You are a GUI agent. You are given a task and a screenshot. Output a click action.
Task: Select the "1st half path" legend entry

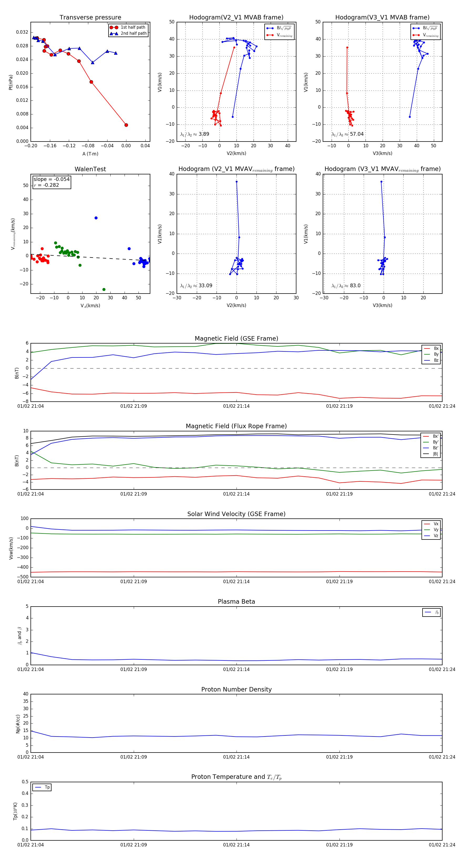pos(128,27)
